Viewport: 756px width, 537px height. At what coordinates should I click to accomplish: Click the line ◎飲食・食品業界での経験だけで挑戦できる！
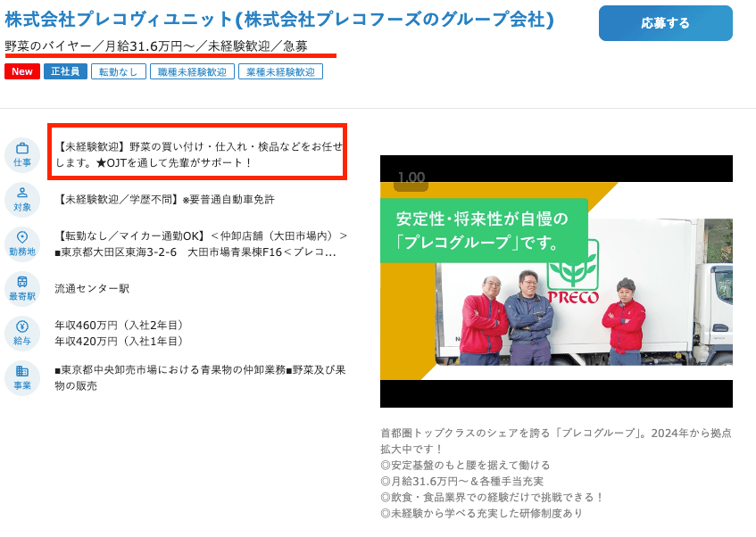492,497
